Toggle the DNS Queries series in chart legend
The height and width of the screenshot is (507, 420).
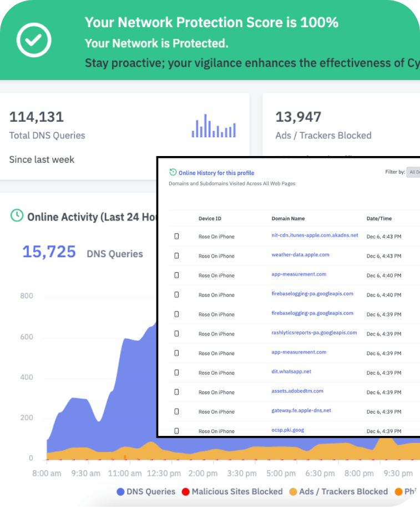(146, 491)
